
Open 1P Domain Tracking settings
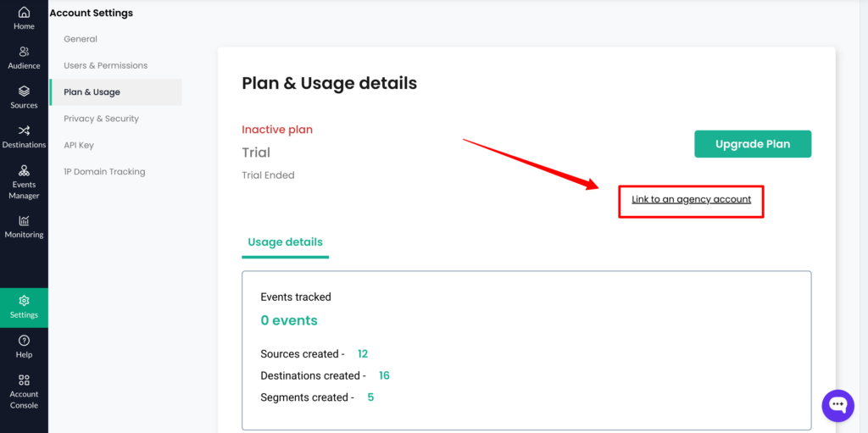tap(104, 172)
